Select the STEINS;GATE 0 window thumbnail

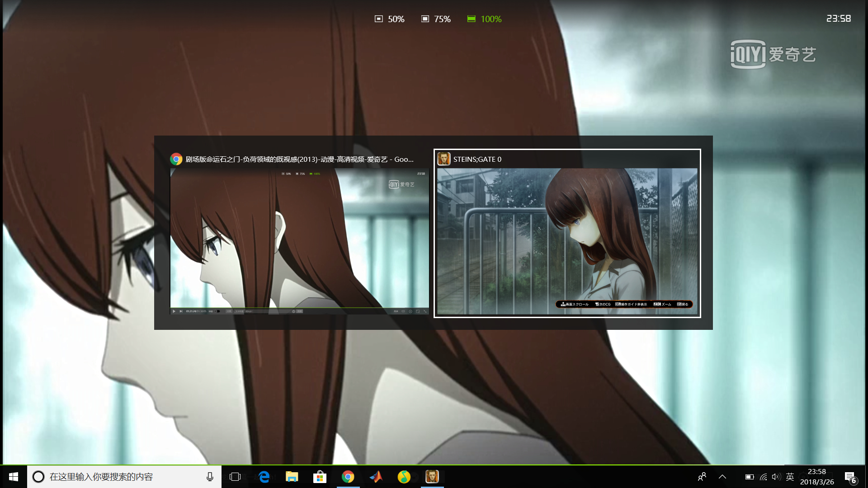coord(567,241)
